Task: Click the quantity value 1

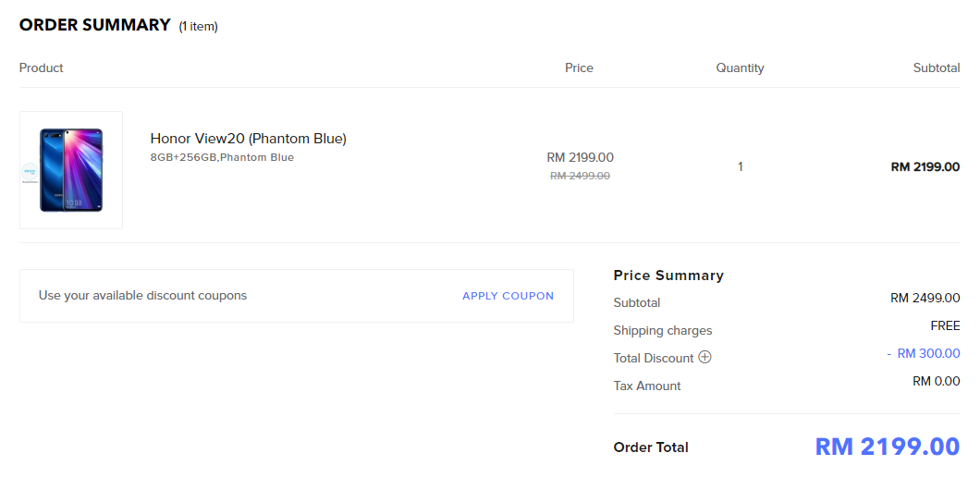Action: coord(740,167)
